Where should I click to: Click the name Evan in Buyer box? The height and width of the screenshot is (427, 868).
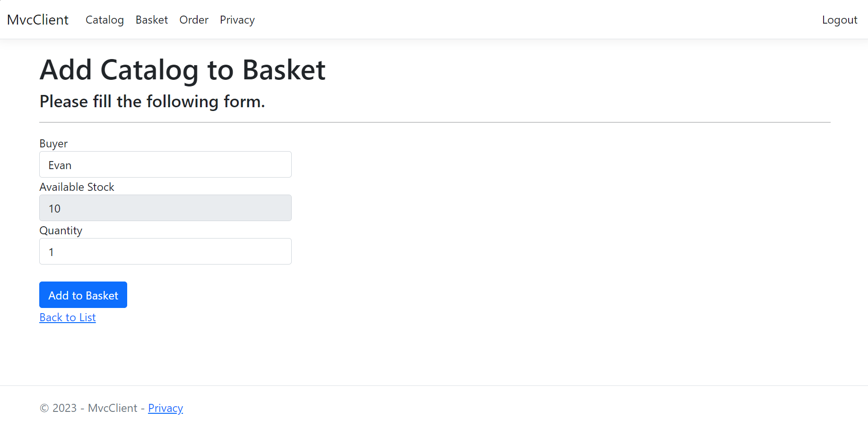pos(60,165)
